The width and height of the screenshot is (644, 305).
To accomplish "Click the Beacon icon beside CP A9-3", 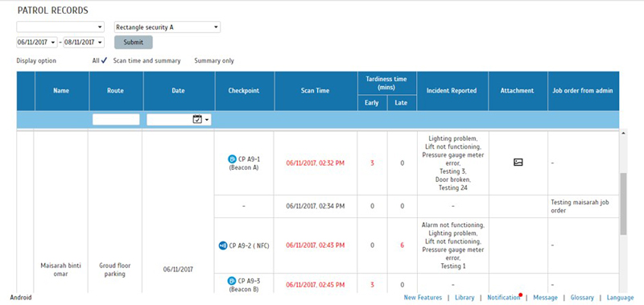I will 232,281.
